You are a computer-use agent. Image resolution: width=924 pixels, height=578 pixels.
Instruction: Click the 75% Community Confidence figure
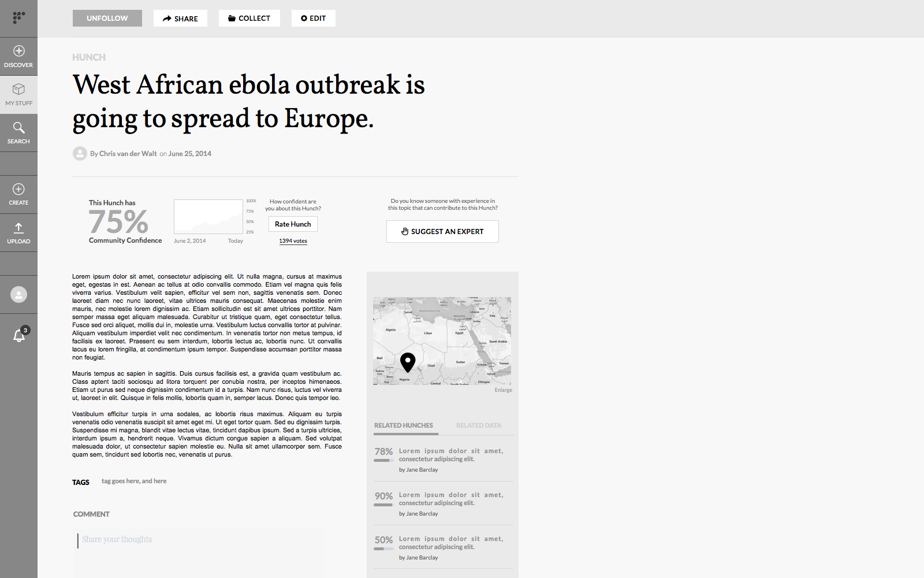pyautogui.click(x=119, y=222)
